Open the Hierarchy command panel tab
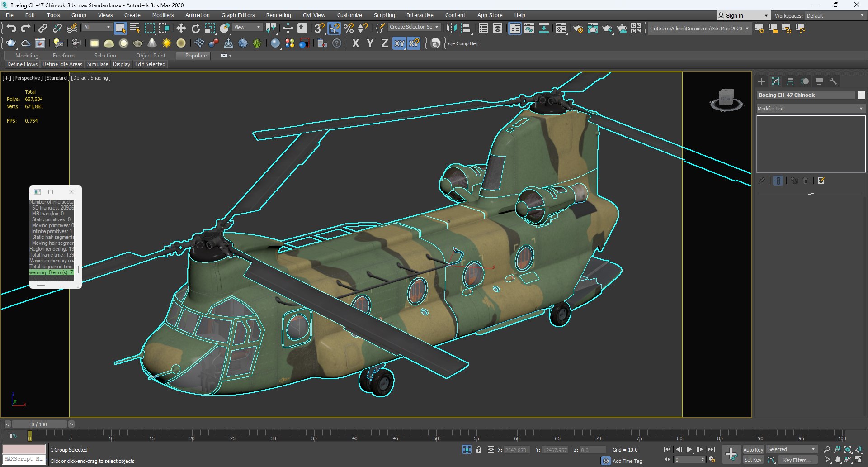Screen dimensions: 868x467 (790, 81)
